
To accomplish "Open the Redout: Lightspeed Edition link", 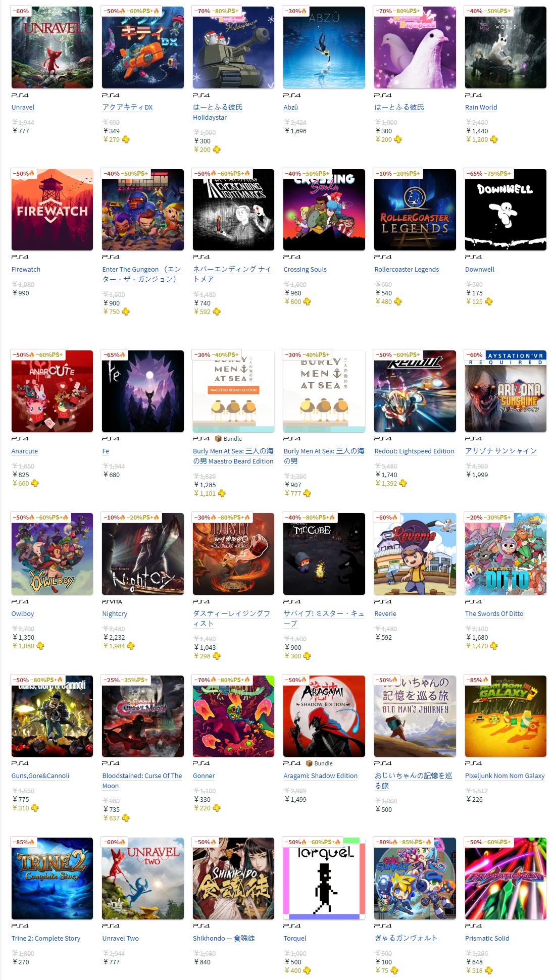I will pyautogui.click(x=414, y=451).
